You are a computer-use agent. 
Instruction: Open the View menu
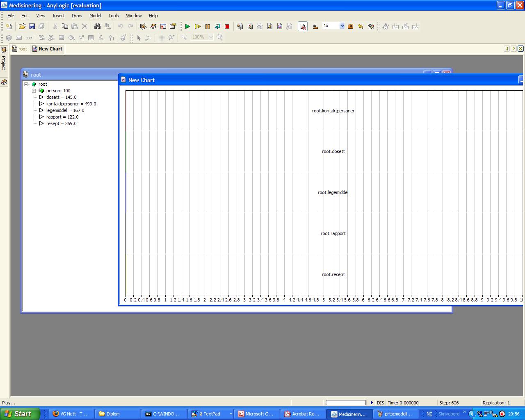point(41,16)
